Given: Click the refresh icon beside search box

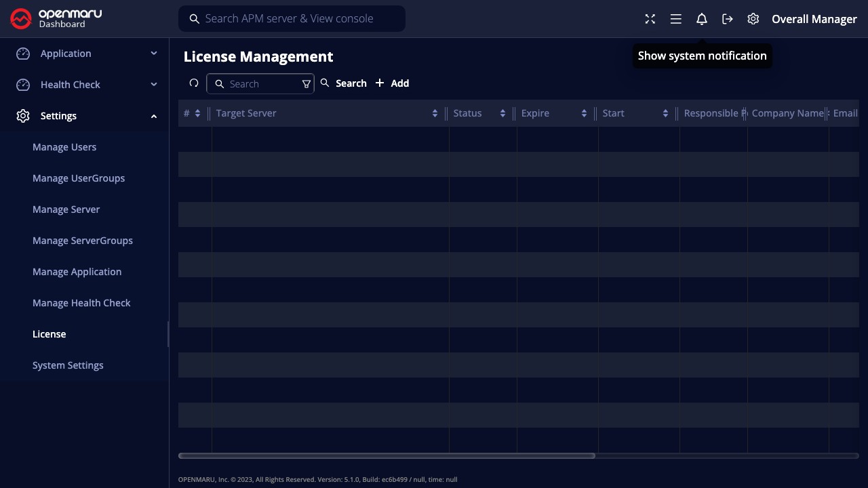Looking at the screenshot, I should [x=194, y=83].
